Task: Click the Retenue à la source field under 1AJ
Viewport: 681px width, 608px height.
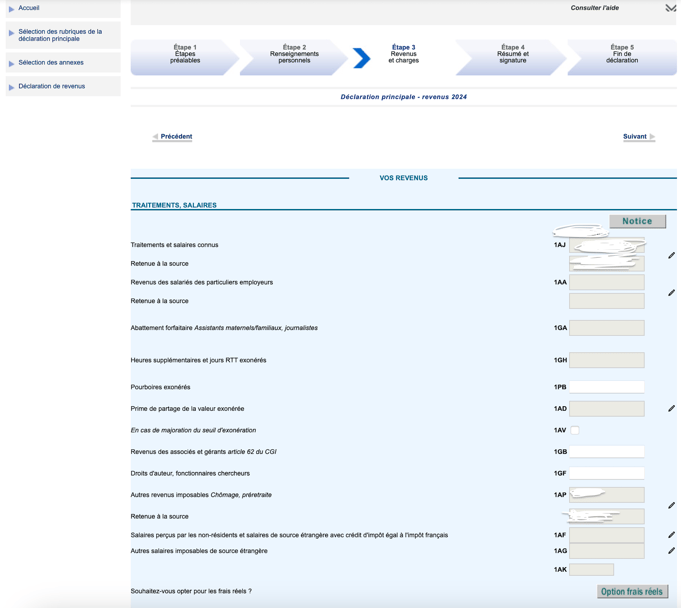Action: point(607,264)
